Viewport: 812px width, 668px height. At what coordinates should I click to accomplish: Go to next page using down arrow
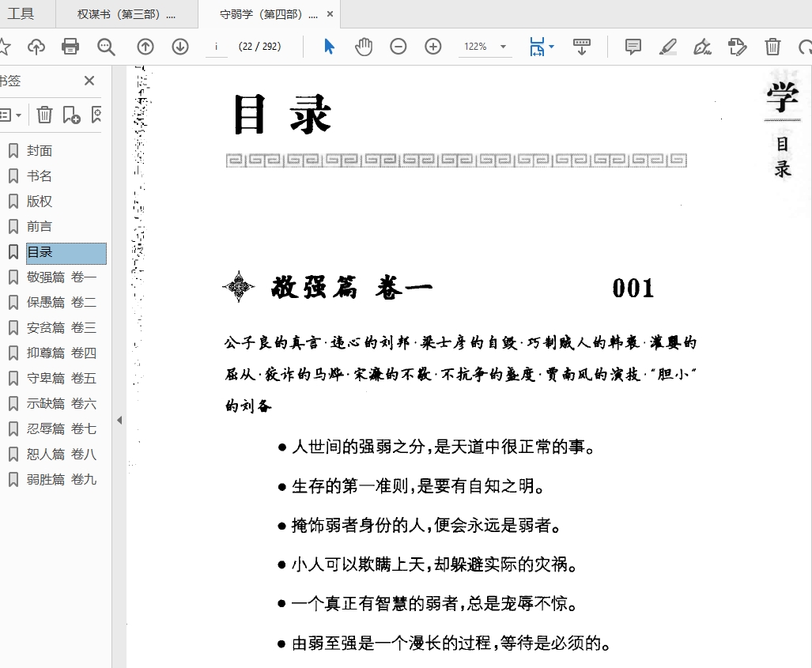click(180, 47)
